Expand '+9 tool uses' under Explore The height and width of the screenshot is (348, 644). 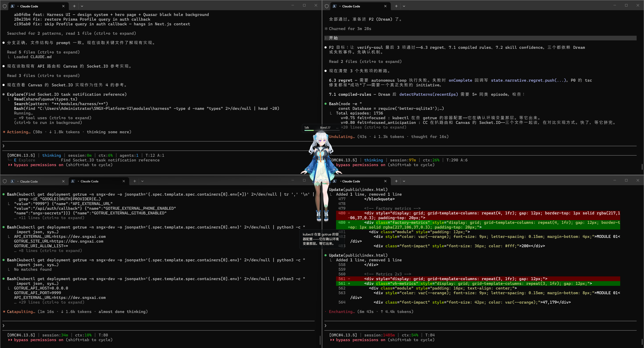(x=53, y=118)
